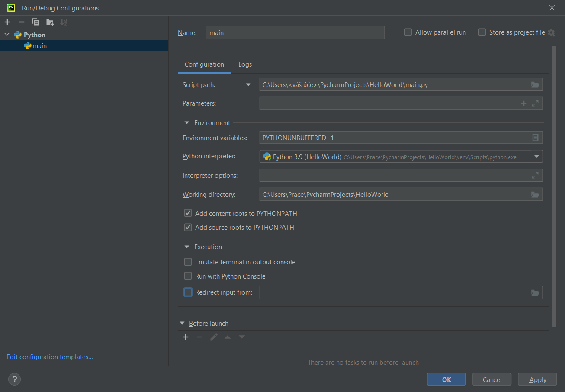The height and width of the screenshot is (392, 565).
Task: Move Before launch task up
Action: [x=228, y=337]
